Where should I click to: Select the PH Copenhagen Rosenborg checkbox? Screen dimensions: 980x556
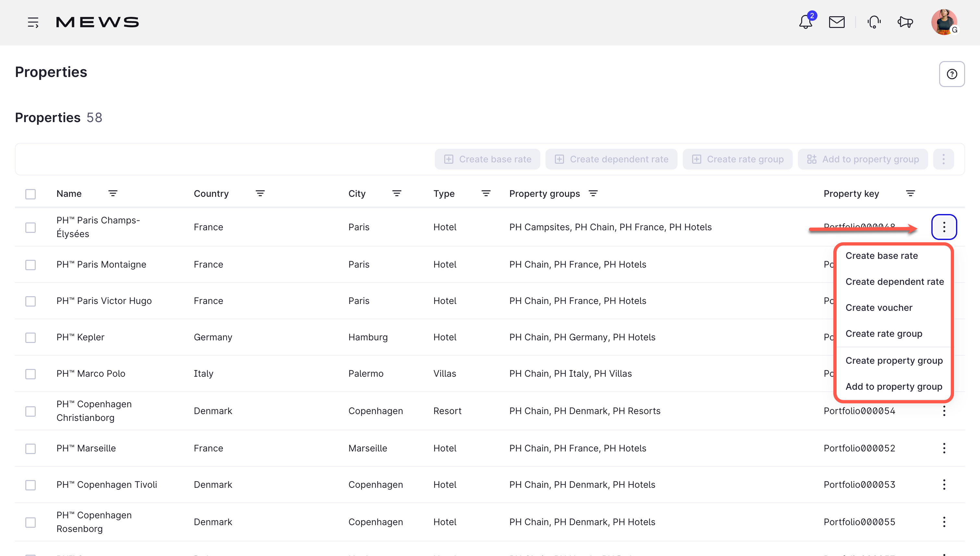31,523
